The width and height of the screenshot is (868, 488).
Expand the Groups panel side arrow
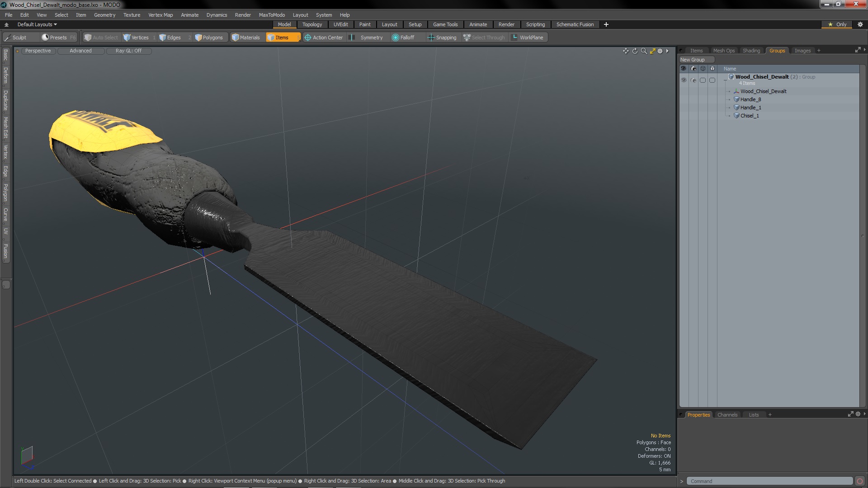(865, 50)
